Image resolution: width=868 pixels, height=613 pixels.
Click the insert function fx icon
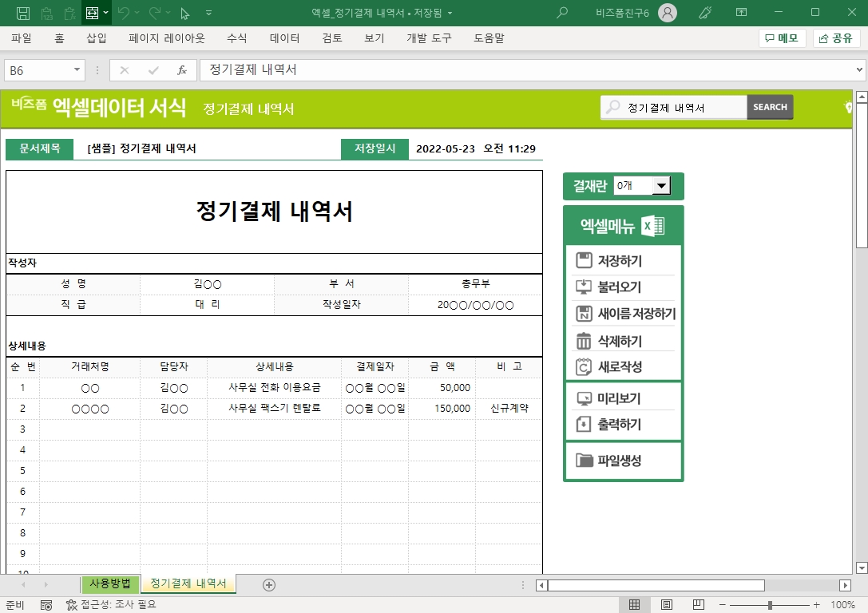[x=182, y=70]
